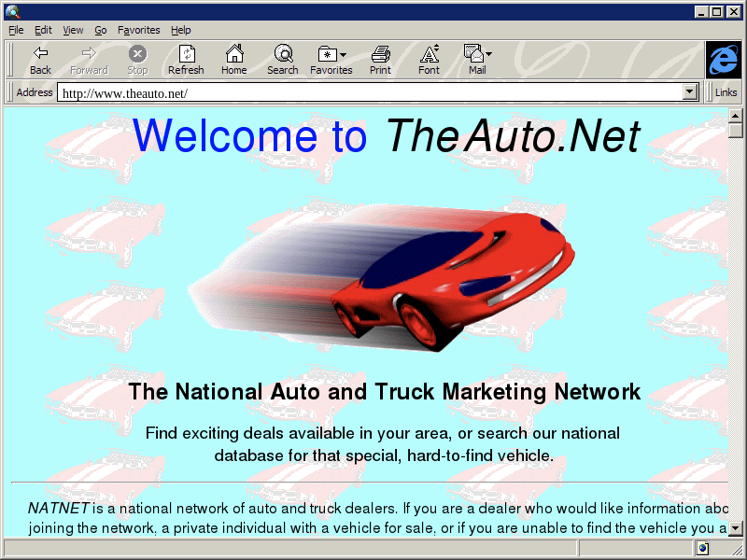This screenshot has width=747, height=560.
Task: Select the Help menu
Action: [180, 30]
